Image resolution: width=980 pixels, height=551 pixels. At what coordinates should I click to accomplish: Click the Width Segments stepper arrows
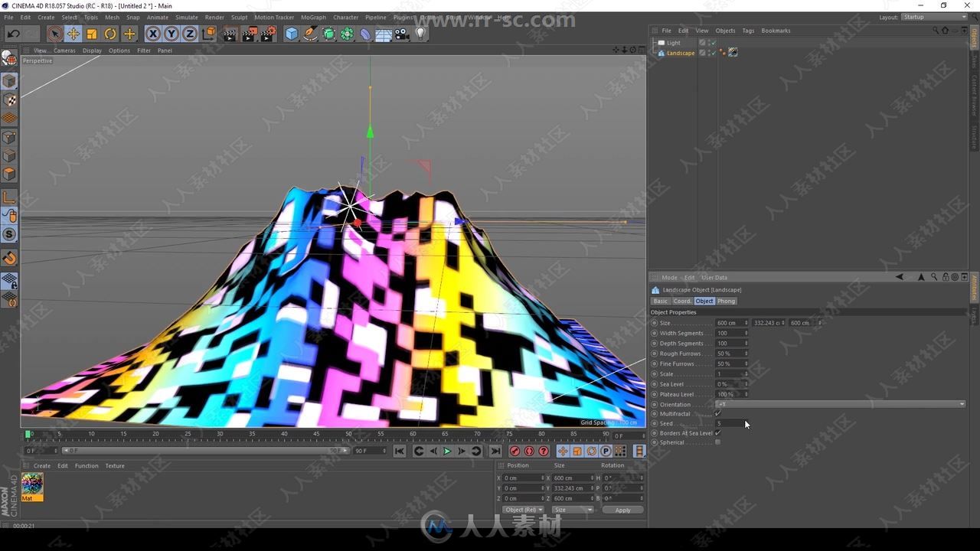coord(746,334)
